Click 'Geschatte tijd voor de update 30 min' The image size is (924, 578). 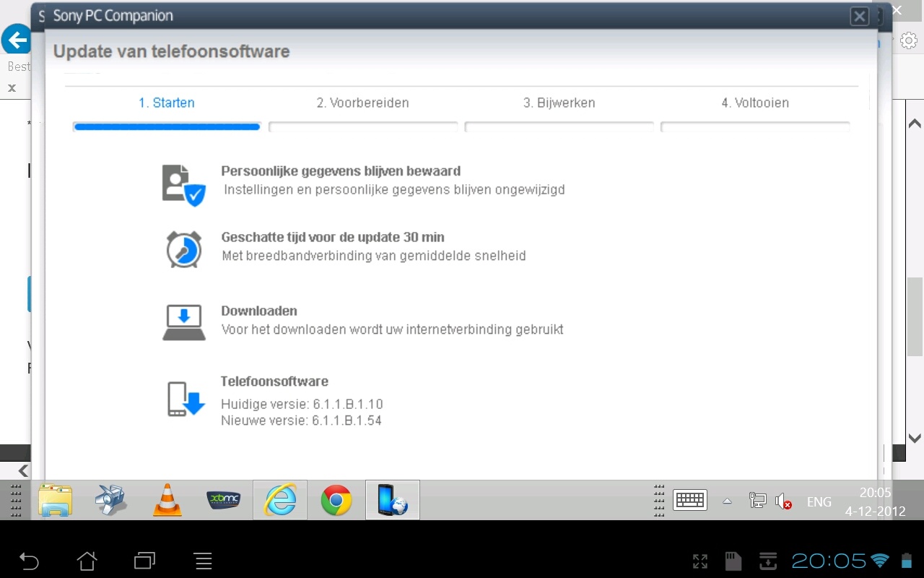[333, 237]
